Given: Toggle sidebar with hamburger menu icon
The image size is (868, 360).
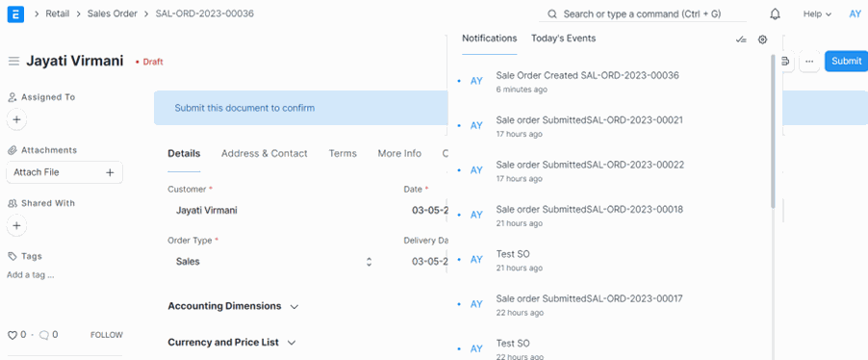Looking at the screenshot, I should pyautogui.click(x=13, y=61).
